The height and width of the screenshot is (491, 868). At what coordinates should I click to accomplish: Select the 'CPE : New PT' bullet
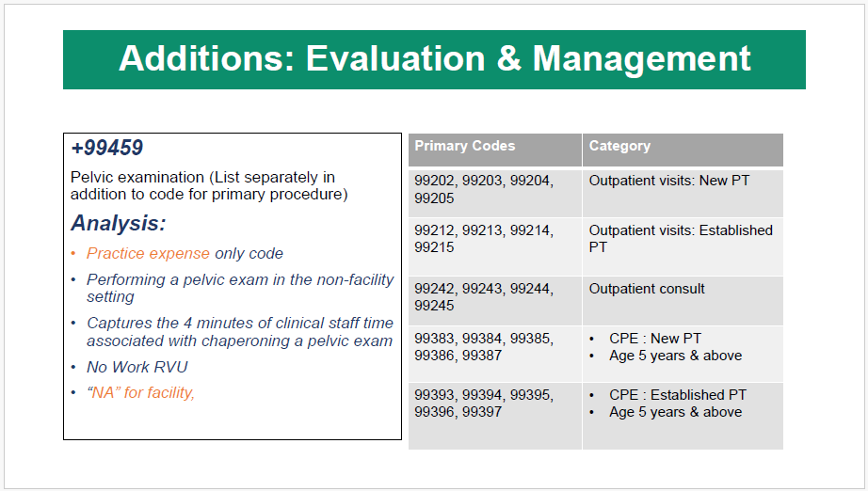(655, 339)
